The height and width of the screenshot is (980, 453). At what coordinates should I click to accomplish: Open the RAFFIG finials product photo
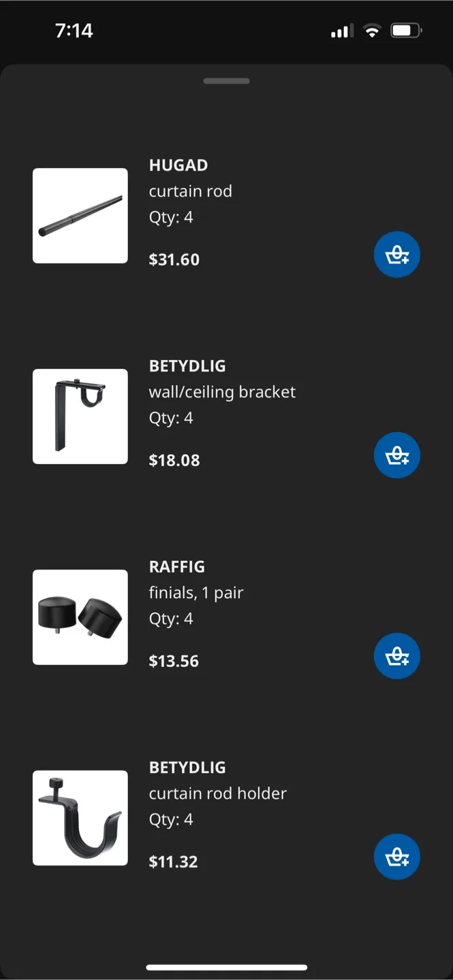[x=80, y=617]
